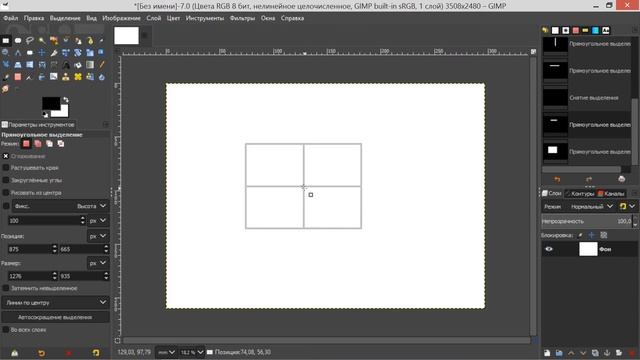Select the Scissors Select tool

pos(66,40)
